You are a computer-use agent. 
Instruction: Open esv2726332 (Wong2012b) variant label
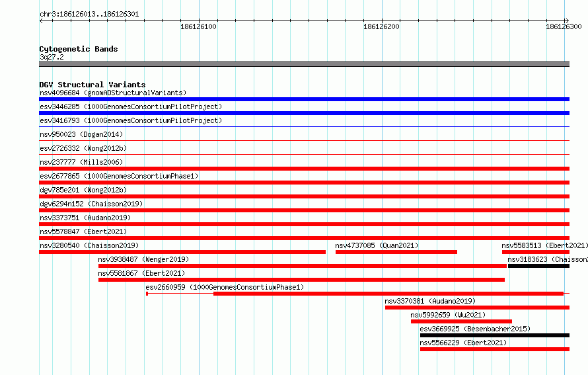[x=83, y=148]
